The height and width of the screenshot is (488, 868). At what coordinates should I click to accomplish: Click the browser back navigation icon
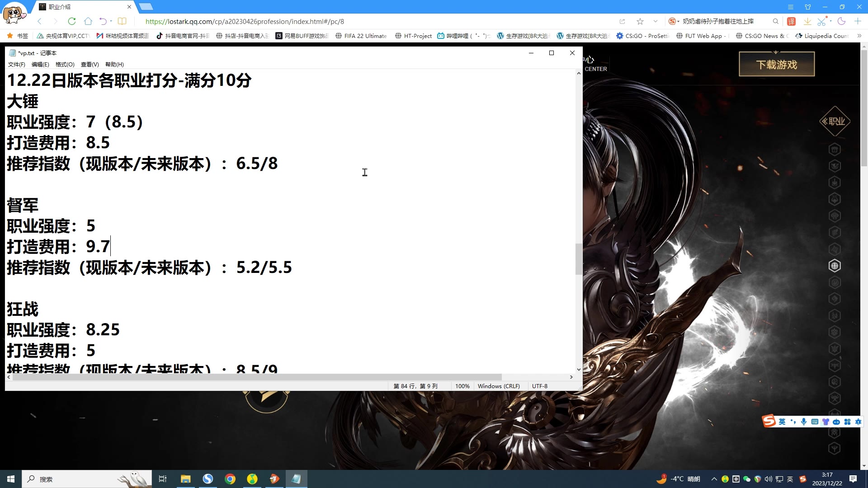click(x=39, y=21)
